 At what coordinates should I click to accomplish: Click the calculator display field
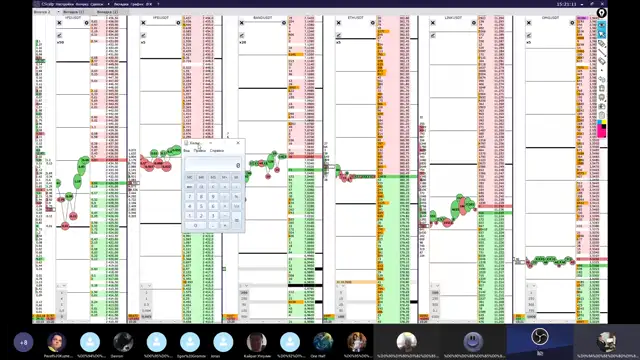click(x=213, y=164)
